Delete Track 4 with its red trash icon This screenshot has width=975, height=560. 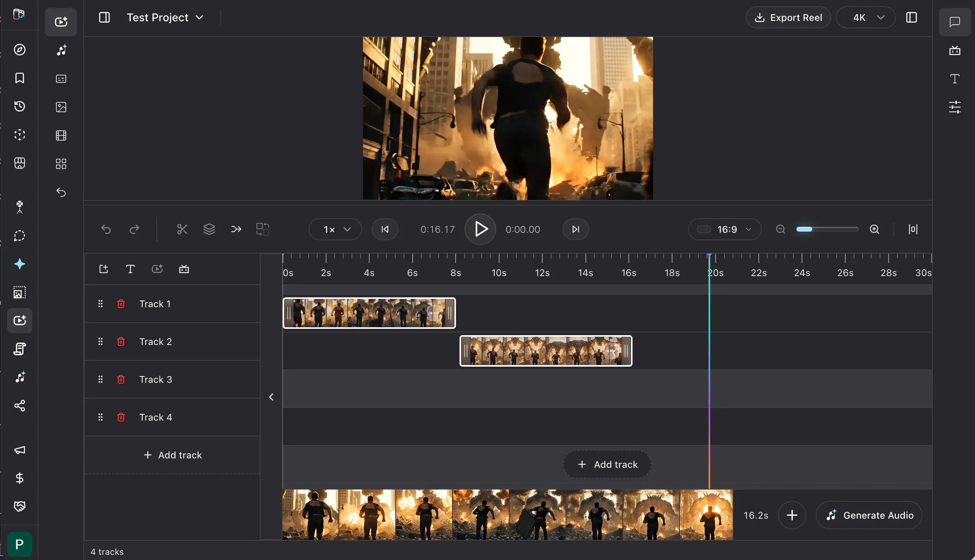click(x=121, y=417)
